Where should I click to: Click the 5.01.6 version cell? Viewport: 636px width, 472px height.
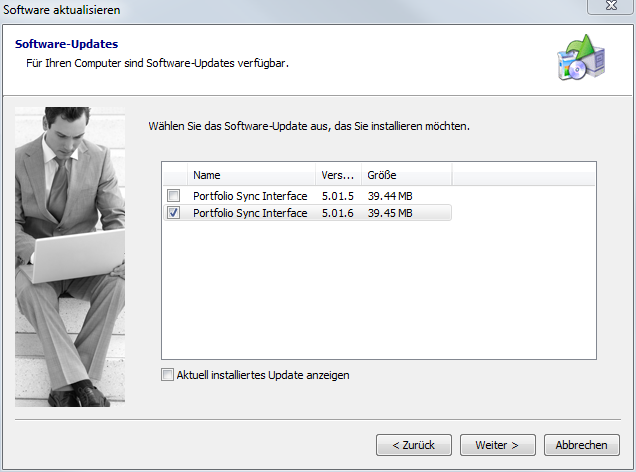[337, 213]
